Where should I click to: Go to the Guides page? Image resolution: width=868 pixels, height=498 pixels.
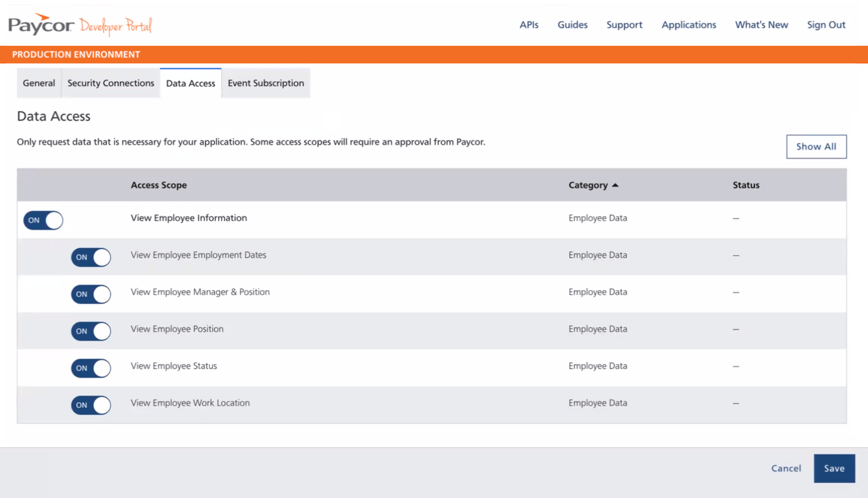pos(573,25)
